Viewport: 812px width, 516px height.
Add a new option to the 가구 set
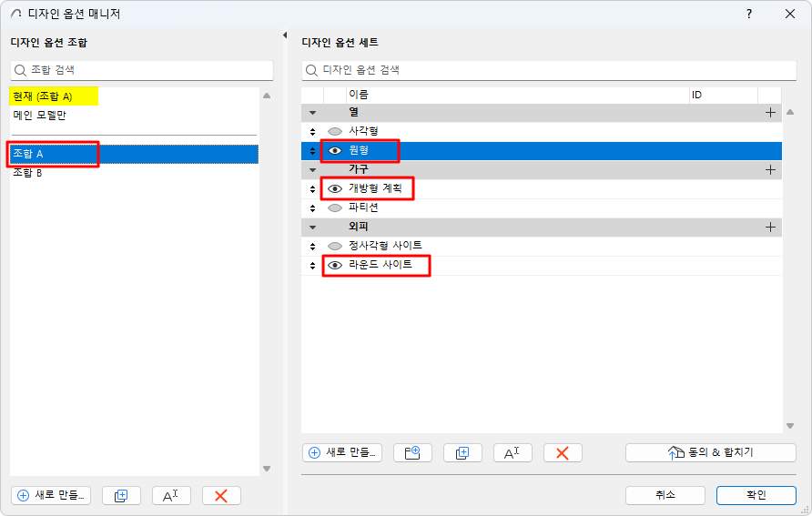[x=770, y=170]
